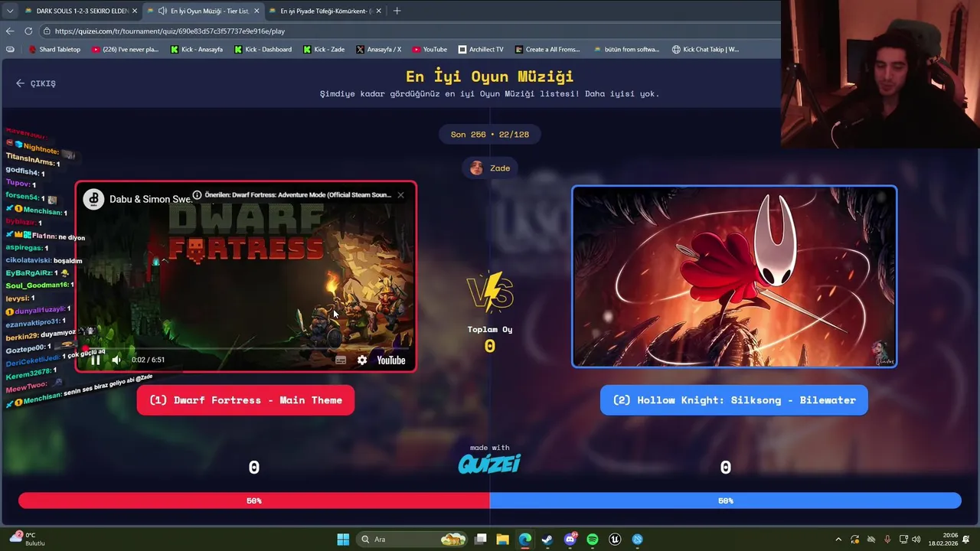Expand the tab search dropdown
The image size is (980, 551).
click(x=10, y=11)
